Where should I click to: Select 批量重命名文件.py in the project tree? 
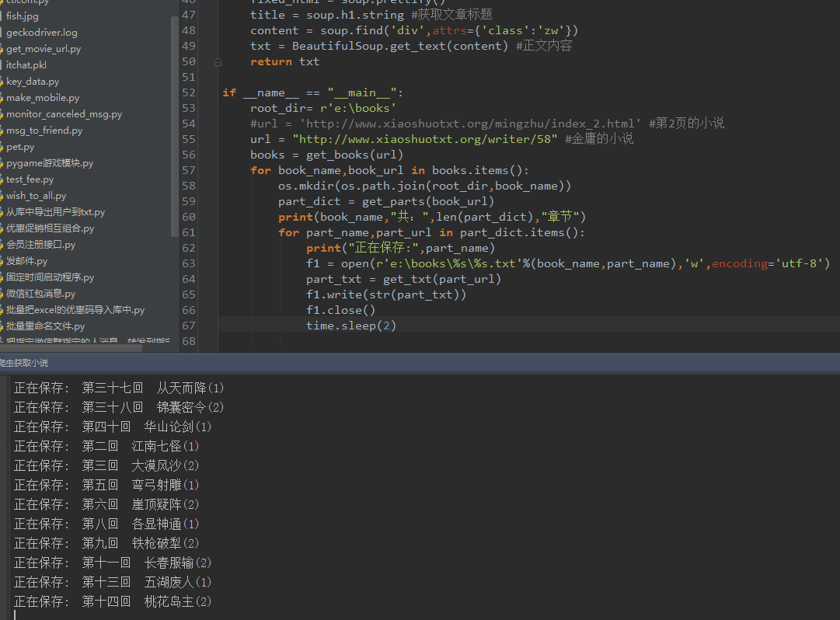[x=45, y=326]
